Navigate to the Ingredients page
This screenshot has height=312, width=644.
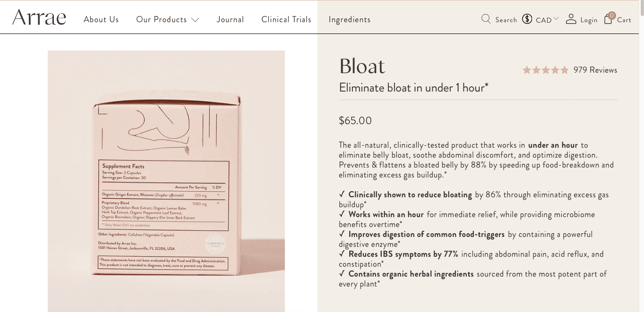[x=350, y=19]
